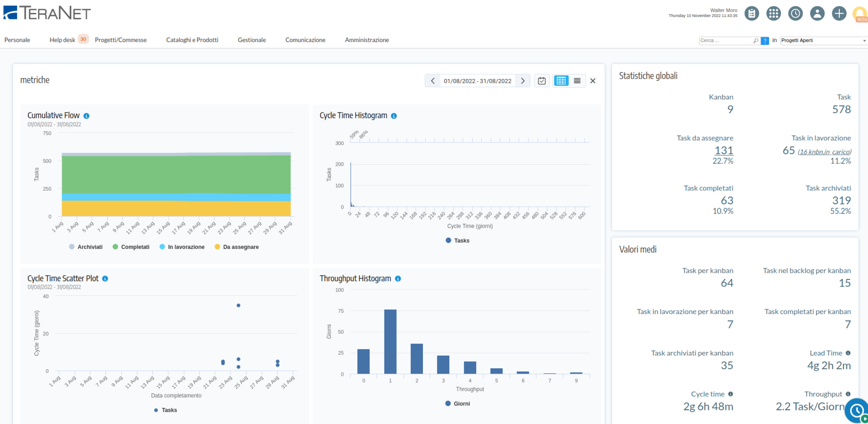This screenshot has height=424, width=868.
Task: Click the Da assegnare yellow legend swatch
Action: click(217, 247)
